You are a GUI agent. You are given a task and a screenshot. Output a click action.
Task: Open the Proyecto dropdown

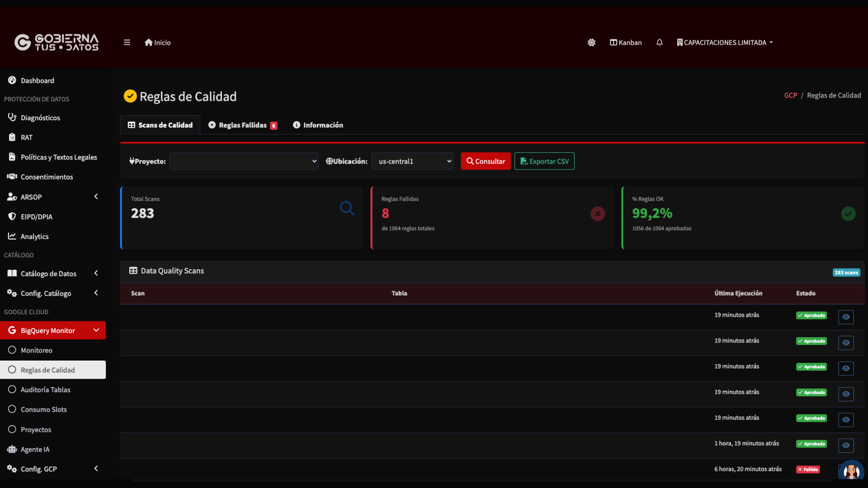(x=244, y=161)
